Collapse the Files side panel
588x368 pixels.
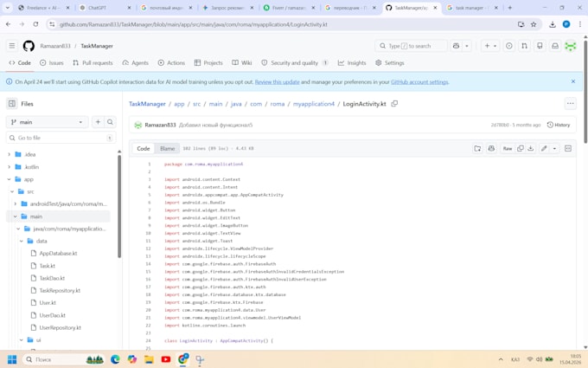coord(12,104)
